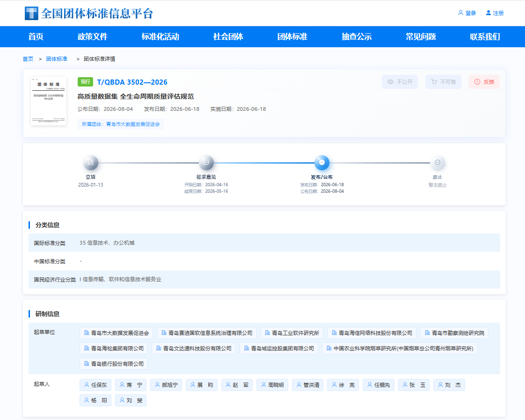Click the drafting unit 青岛市勘察测绘研究院

(454, 333)
